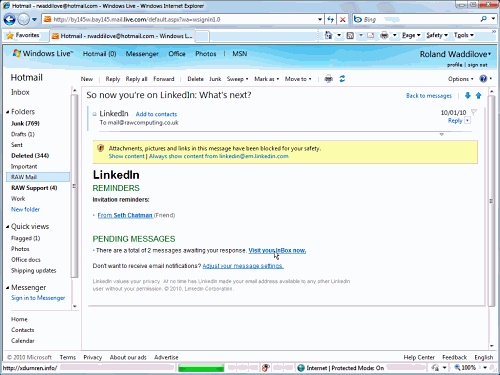Flag the message using the flag icon
The height and width of the screenshot is (375, 500).
point(474,112)
